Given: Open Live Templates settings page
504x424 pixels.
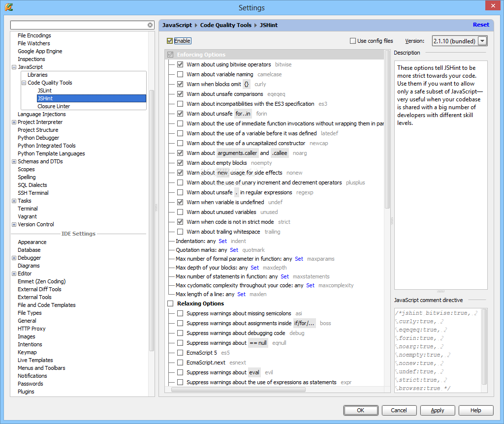Looking at the screenshot, I should pos(35,360).
